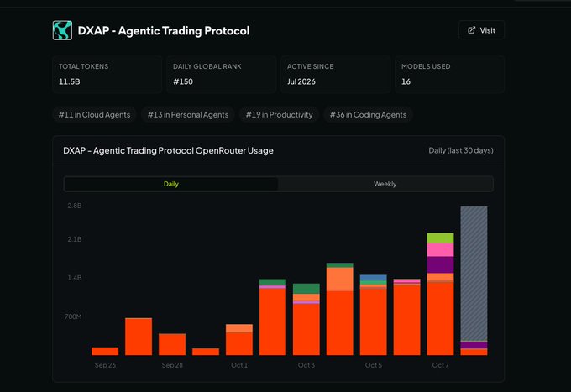This screenshot has height=392, width=571.
Task: Click the Oct 1 x-axis label
Action: (239, 365)
